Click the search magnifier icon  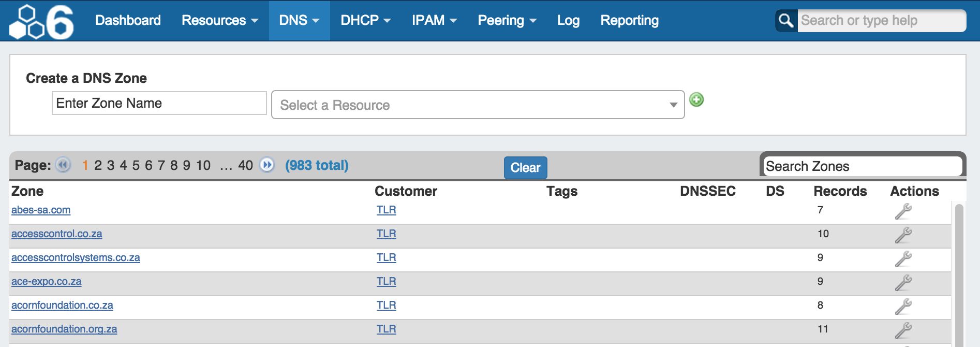click(786, 21)
